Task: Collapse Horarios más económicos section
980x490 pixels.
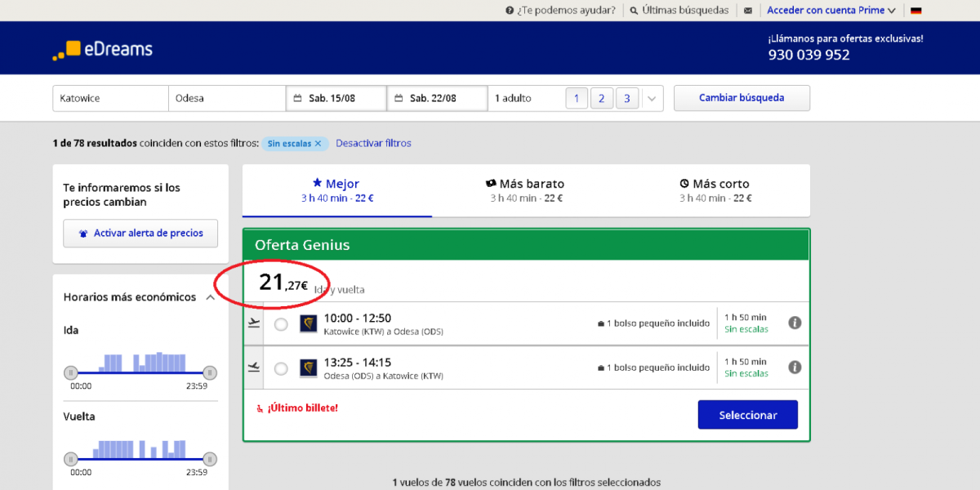Action: coord(211,297)
